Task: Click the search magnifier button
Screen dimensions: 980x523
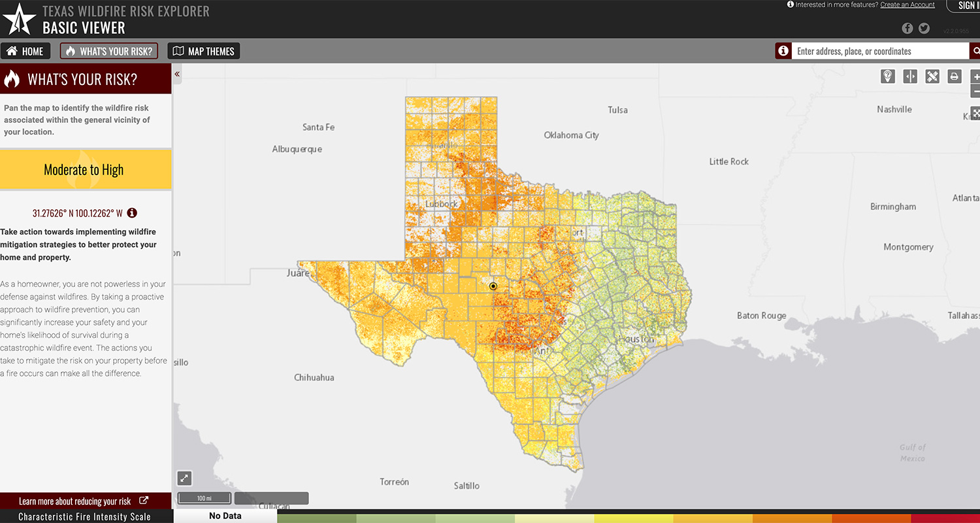Action: point(975,51)
